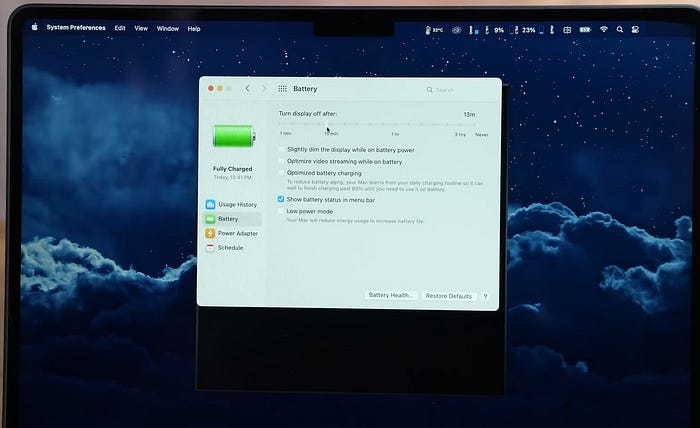Open the Apple menu

coord(35,27)
